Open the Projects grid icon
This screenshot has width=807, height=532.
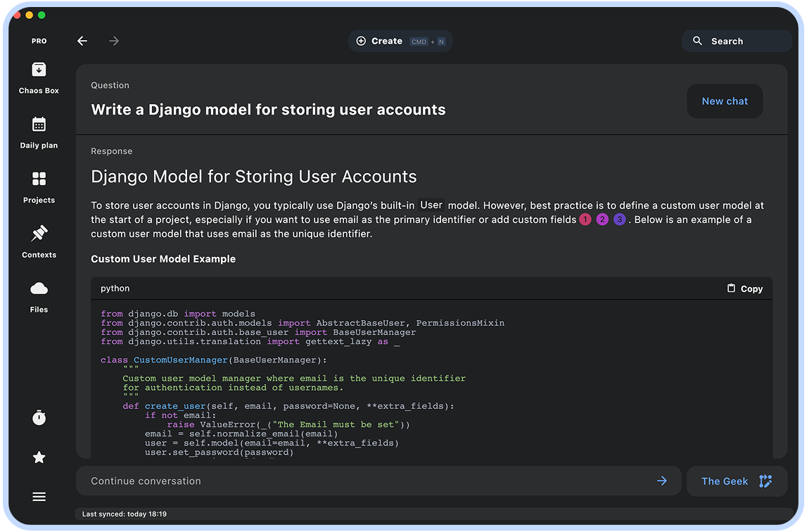[39, 179]
